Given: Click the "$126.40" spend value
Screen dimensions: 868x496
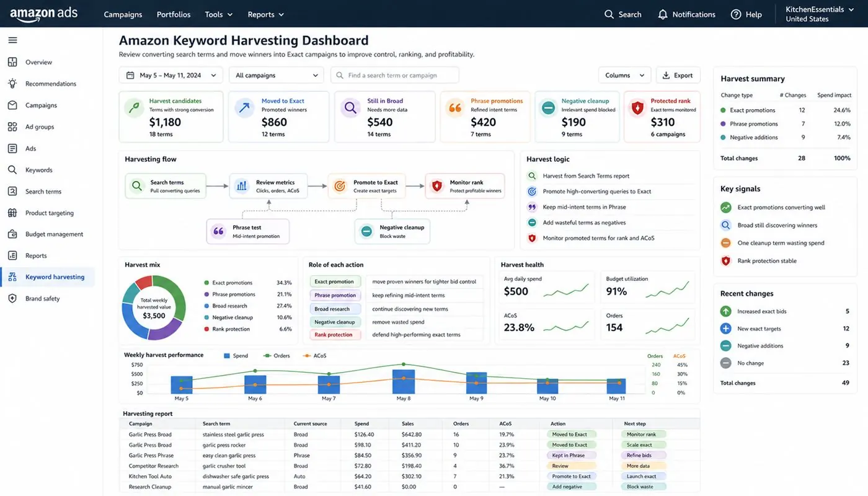Looking at the screenshot, I should tap(364, 435).
